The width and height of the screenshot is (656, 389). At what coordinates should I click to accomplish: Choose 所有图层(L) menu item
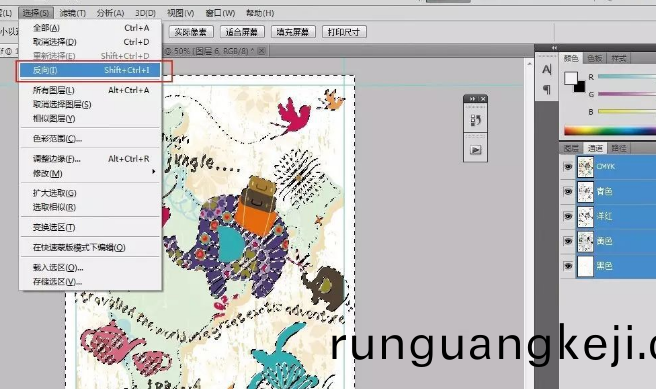(91, 90)
